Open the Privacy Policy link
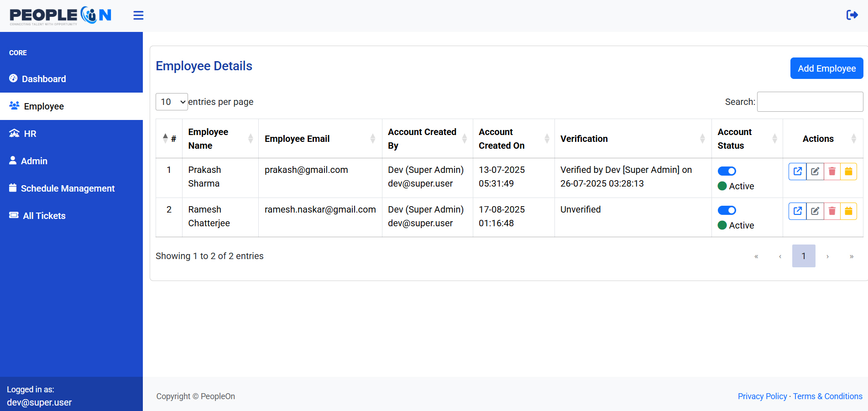This screenshot has height=411, width=868. pos(762,396)
